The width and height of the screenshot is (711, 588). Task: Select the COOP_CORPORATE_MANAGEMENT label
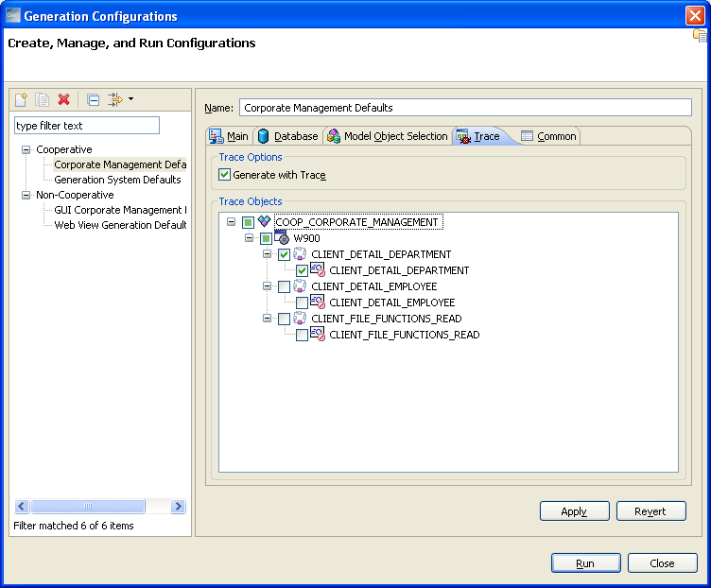pos(356,222)
